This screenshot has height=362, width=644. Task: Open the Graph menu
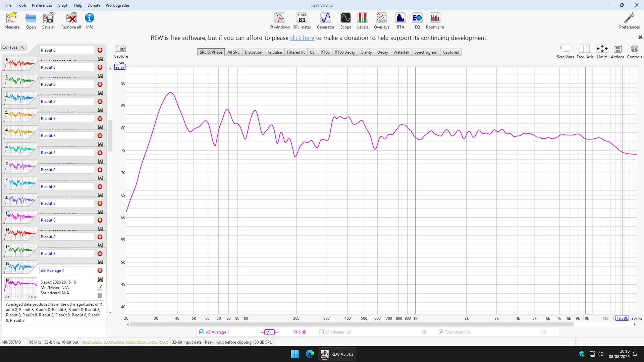(63, 5)
